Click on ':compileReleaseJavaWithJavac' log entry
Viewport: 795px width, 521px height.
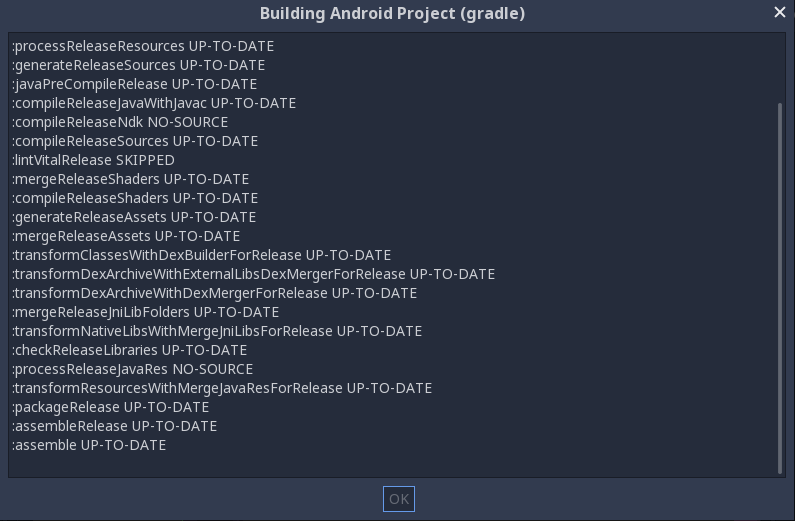coord(154,103)
